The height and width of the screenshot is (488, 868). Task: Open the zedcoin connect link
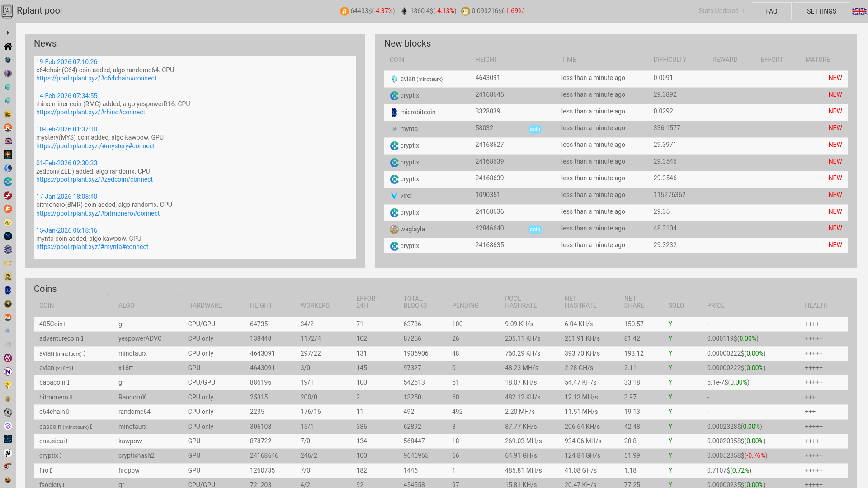94,179
